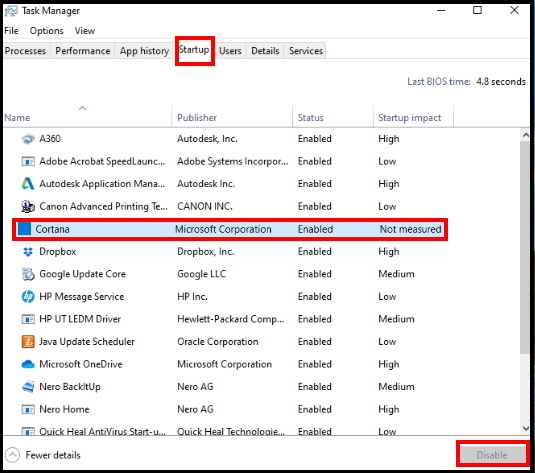Screen dimensions: 535x473
Task: Switch to the Performance tab
Action: [x=83, y=51]
